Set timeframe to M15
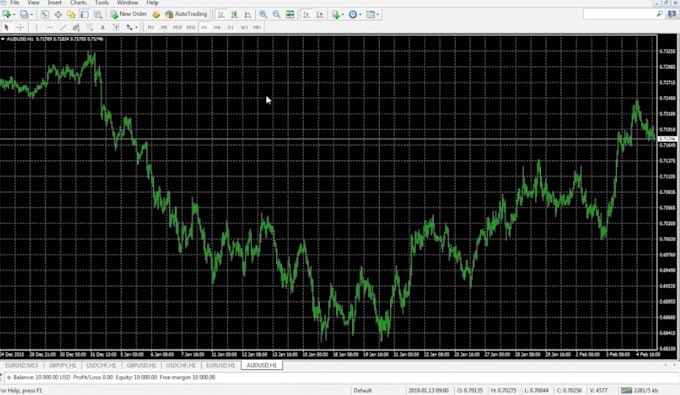The width and height of the screenshot is (680, 395). (x=177, y=27)
